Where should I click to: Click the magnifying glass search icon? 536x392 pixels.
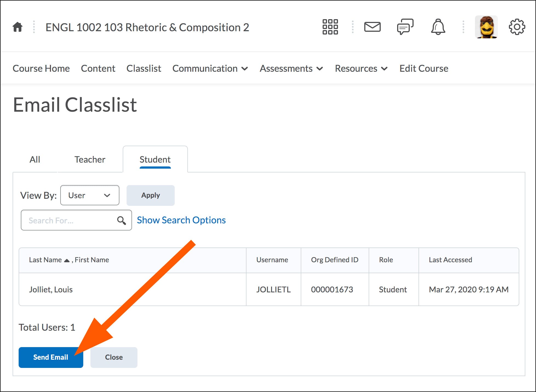coord(121,220)
